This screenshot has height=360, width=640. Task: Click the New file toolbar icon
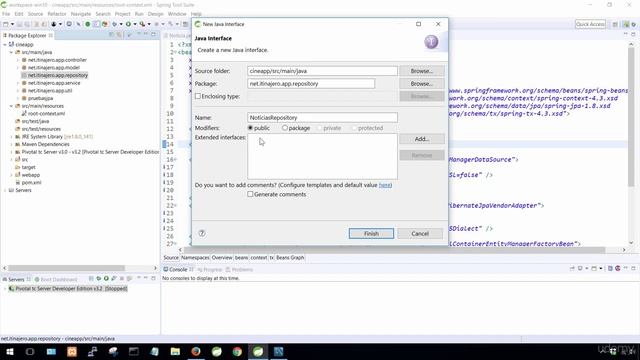pyautogui.click(x=6, y=24)
